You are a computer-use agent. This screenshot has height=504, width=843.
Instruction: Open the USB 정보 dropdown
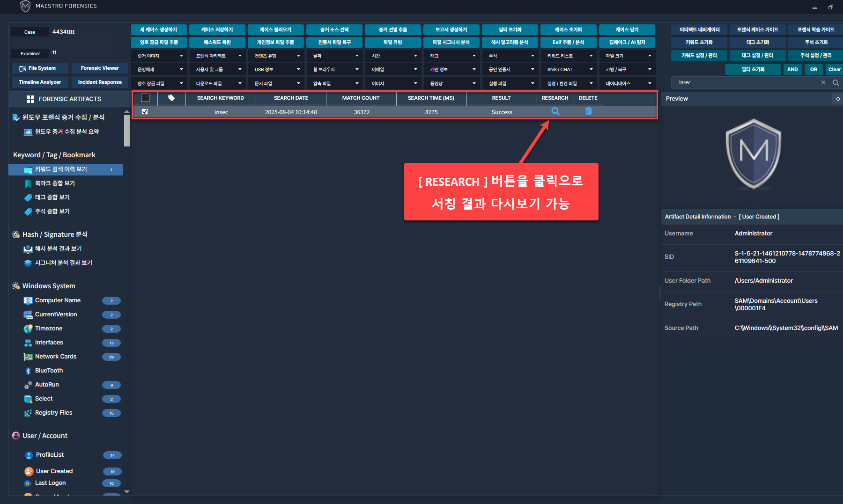coord(276,69)
